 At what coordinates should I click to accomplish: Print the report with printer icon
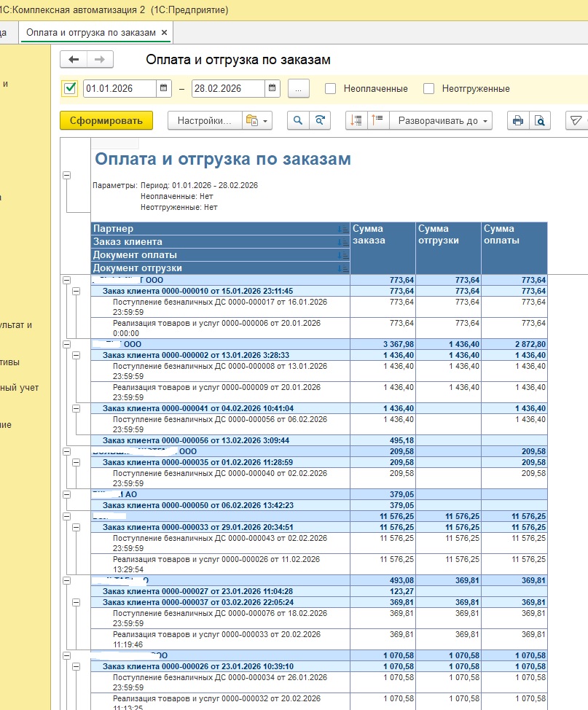(518, 121)
